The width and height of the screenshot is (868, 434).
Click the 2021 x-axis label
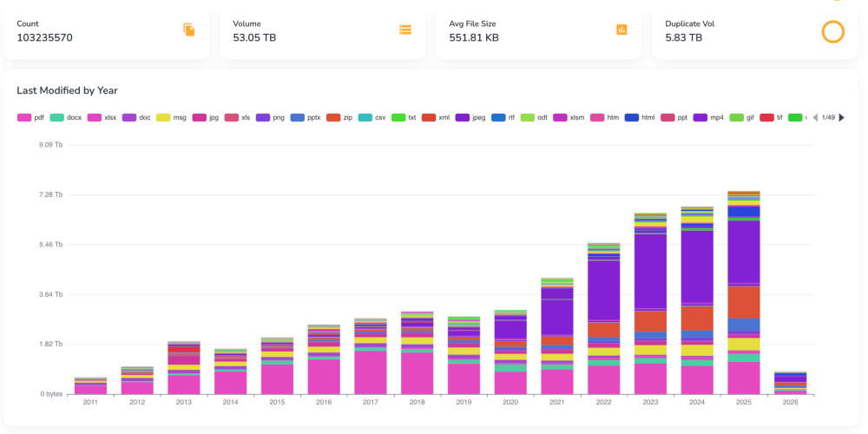point(557,403)
